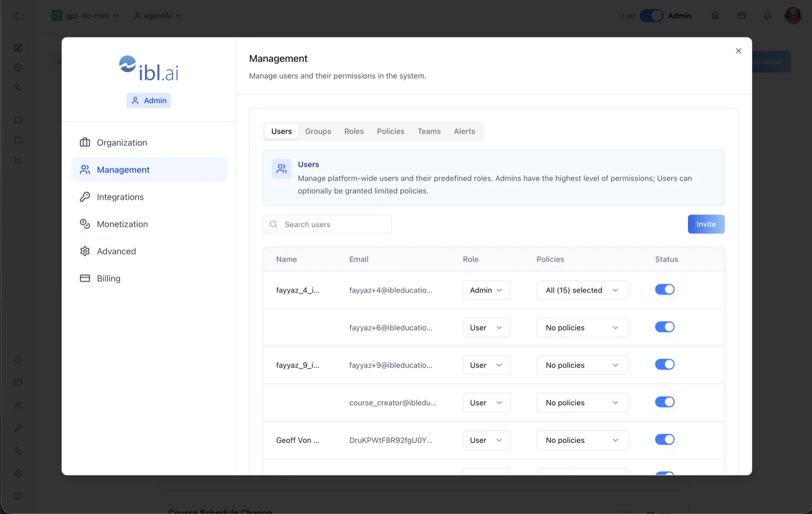Click the Email column header
Viewport: 812px width, 514px height.
(359, 259)
